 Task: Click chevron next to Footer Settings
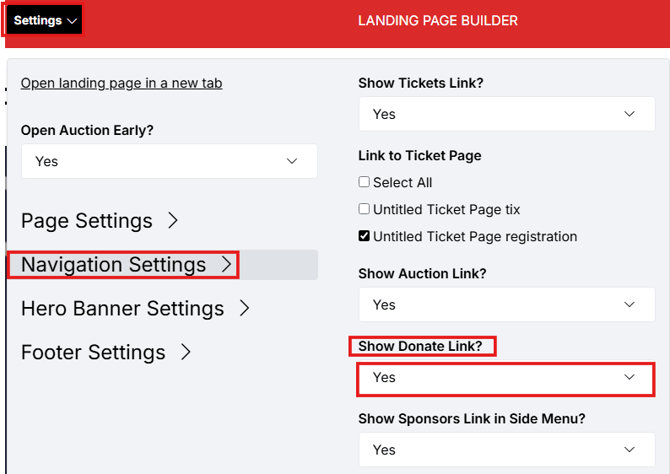tap(185, 352)
